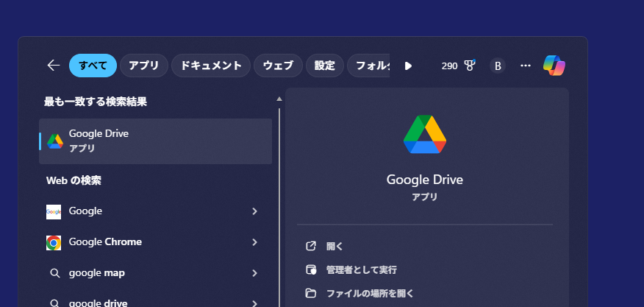Click the Rewards trophy icon showing 290
644x307 pixels.
tap(470, 66)
